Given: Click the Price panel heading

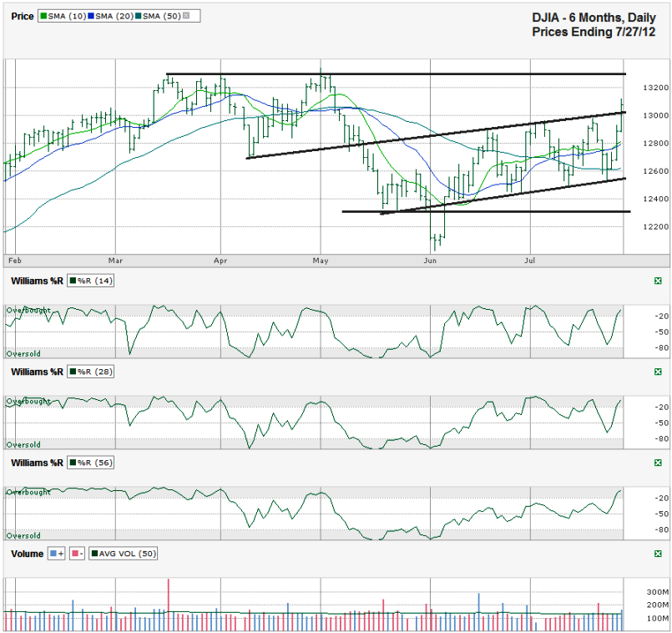Looking at the screenshot, I should [x=23, y=17].
